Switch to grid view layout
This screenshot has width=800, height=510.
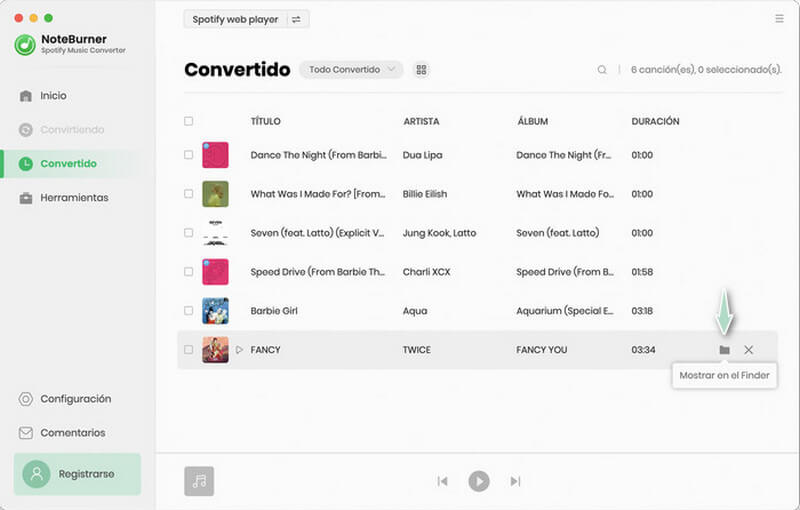[x=421, y=69]
